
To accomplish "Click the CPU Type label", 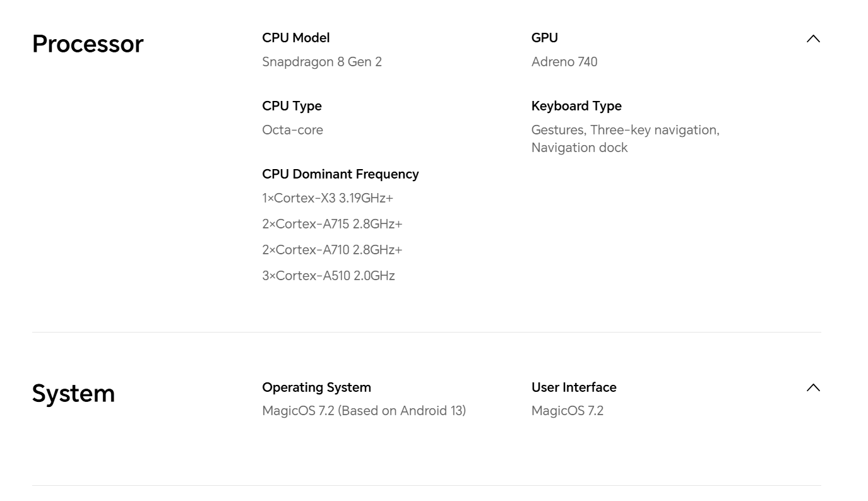I will tap(292, 106).
